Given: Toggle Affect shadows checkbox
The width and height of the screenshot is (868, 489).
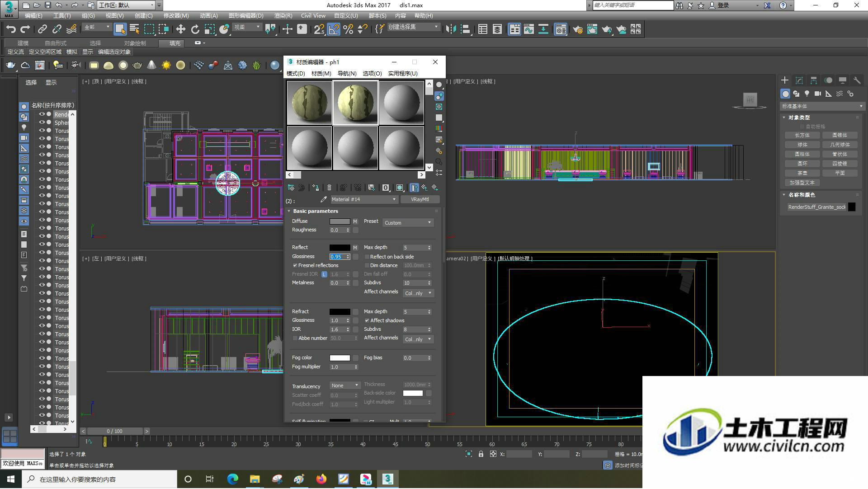Looking at the screenshot, I should click(367, 320).
